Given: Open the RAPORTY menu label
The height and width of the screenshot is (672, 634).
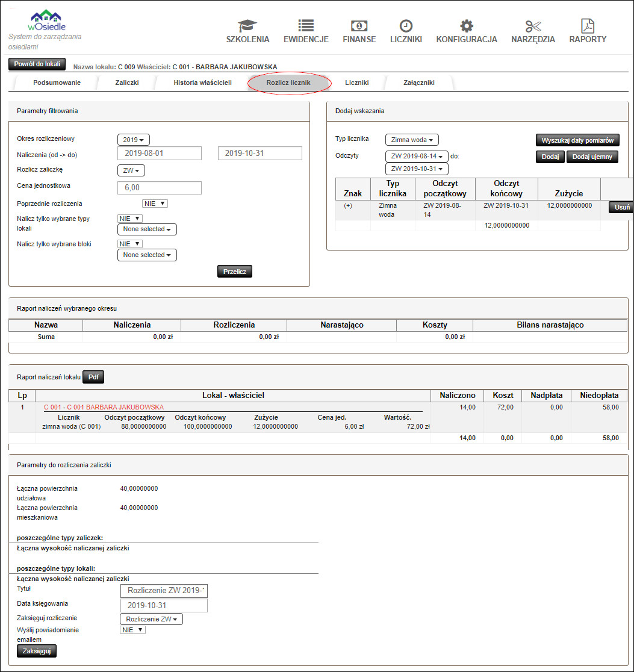Looking at the screenshot, I should click(588, 39).
